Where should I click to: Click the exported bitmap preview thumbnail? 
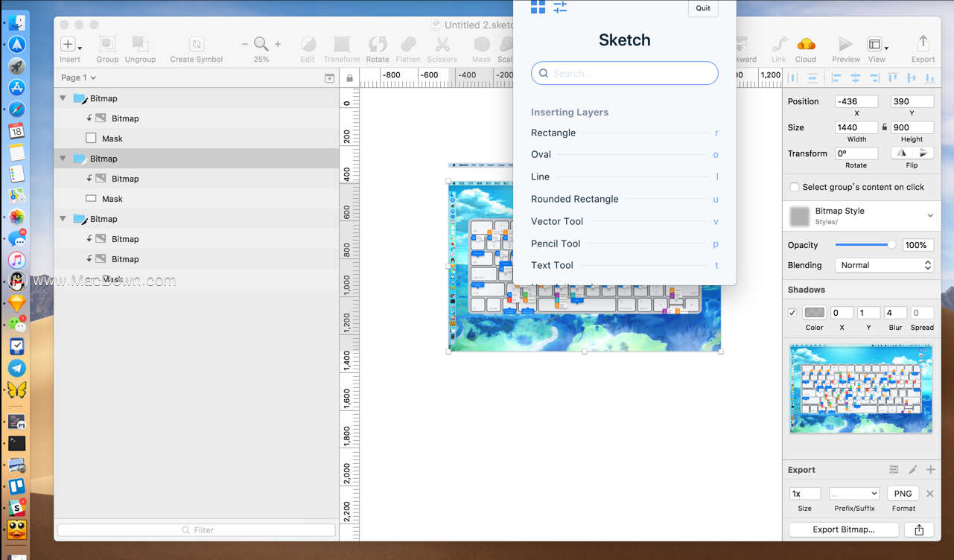pyautogui.click(x=861, y=389)
